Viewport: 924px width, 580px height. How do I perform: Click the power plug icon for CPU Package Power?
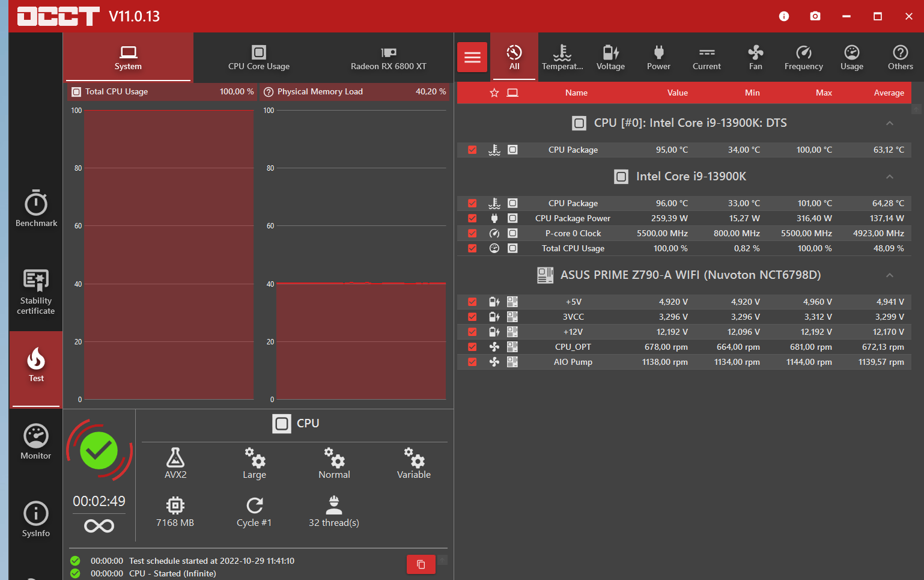[494, 218]
